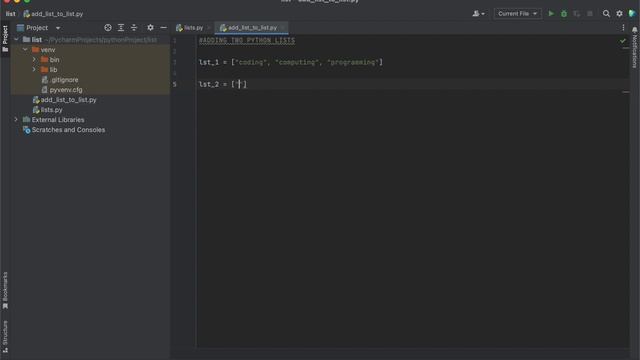The image size is (640, 360).
Task: Click Select Opened File target icon
Action: point(108,28)
